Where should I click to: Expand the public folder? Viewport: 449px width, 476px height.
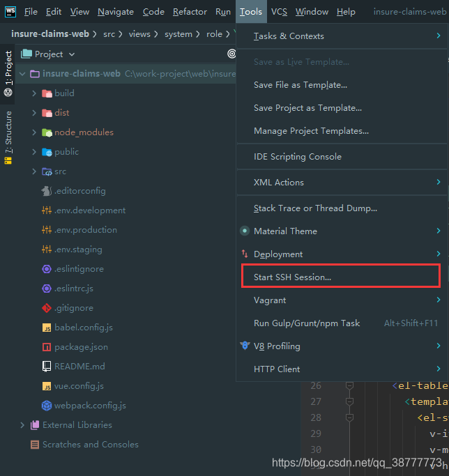point(34,152)
